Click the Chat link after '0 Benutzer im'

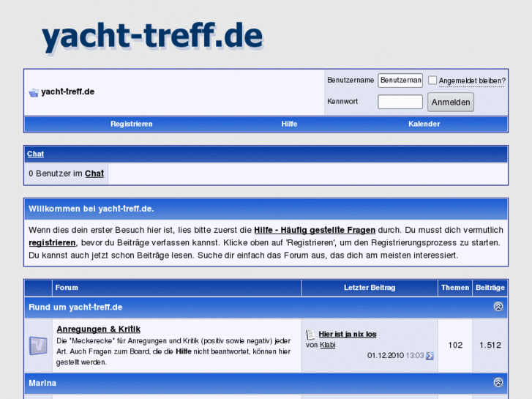tap(94, 174)
